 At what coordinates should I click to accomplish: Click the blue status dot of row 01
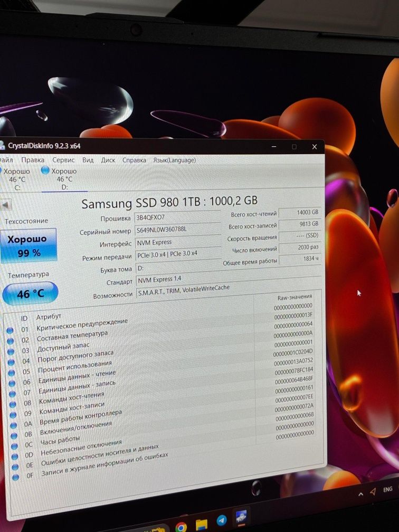pyautogui.click(x=10, y=330)
